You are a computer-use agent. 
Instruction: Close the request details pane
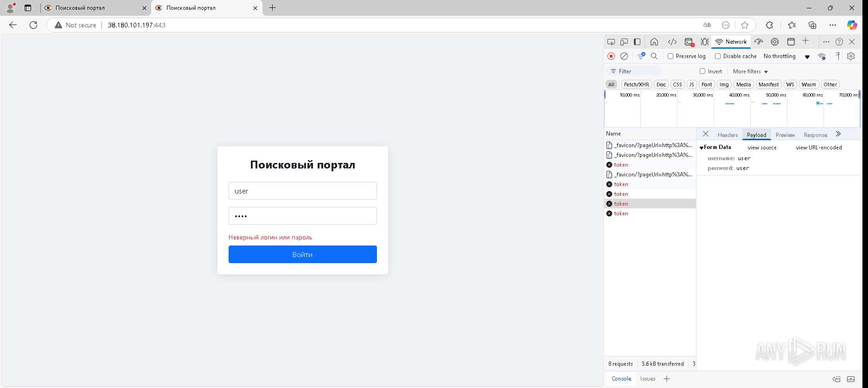706,134
